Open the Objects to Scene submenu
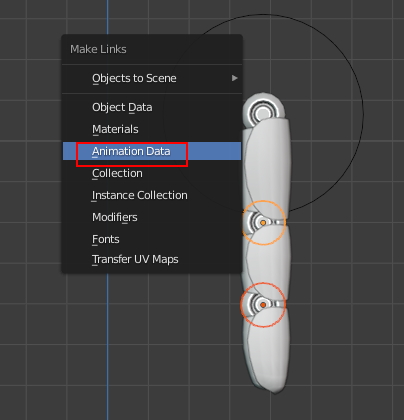Image resolution: width=404 pixels, height=420 pixels. tap(152, 78)
